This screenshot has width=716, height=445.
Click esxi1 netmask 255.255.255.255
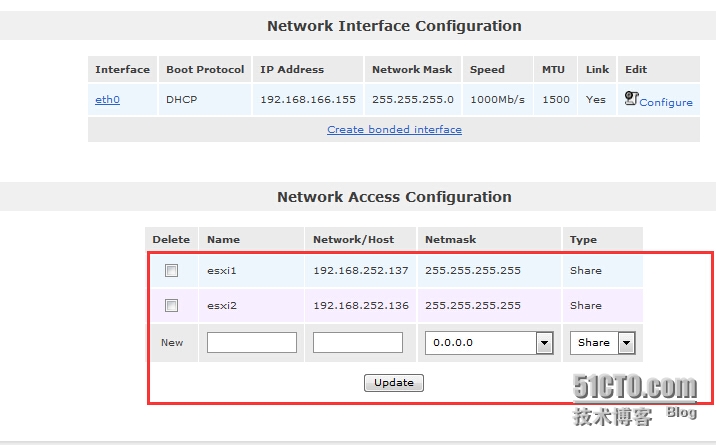pos(473,271)
